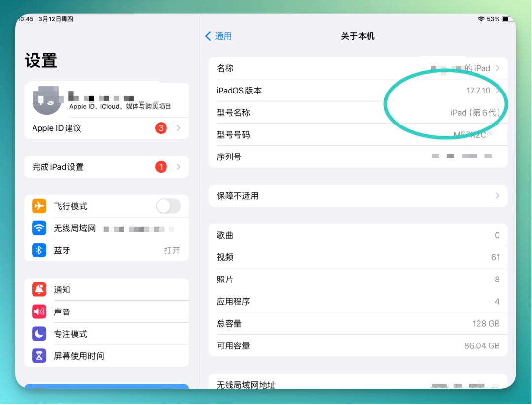Tap the Bluetooth blue icon
This screenshot has width=532, height=405.
pos(39,250)
